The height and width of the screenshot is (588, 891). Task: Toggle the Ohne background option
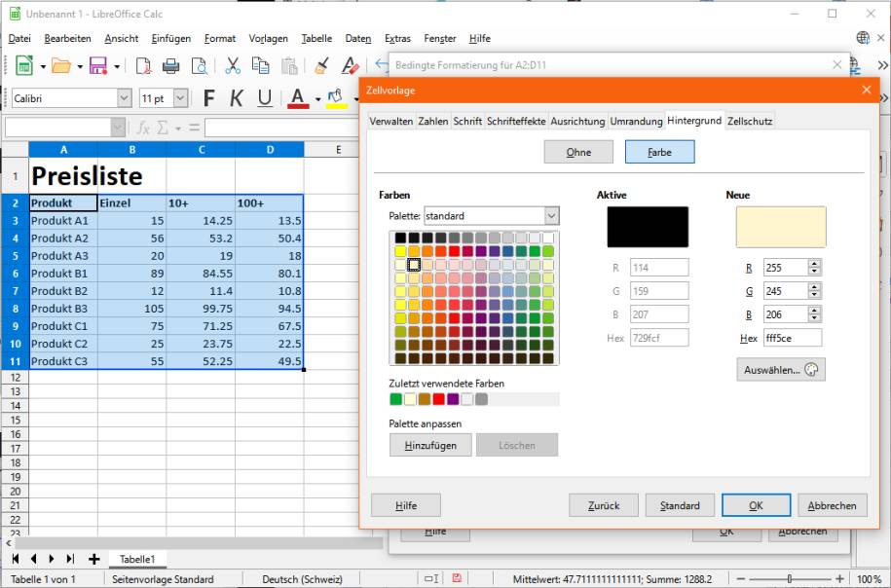tap(578, 152)
